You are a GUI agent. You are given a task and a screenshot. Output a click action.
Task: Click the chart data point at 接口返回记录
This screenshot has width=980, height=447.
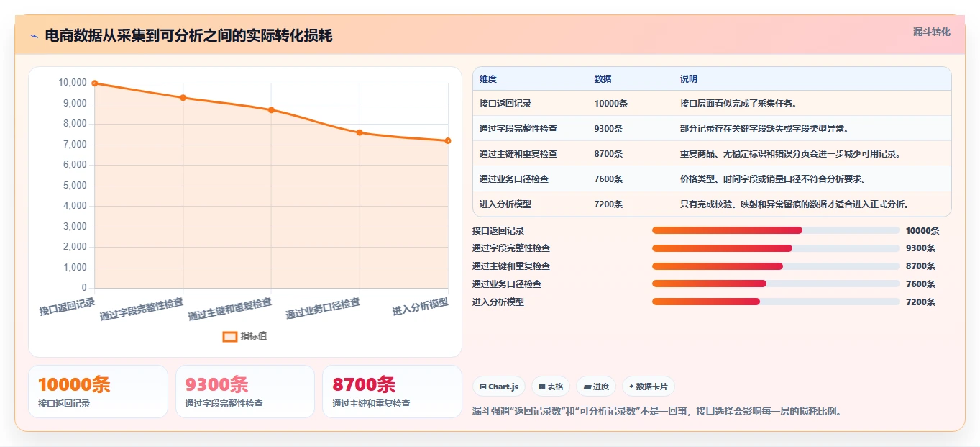[95, 83]
